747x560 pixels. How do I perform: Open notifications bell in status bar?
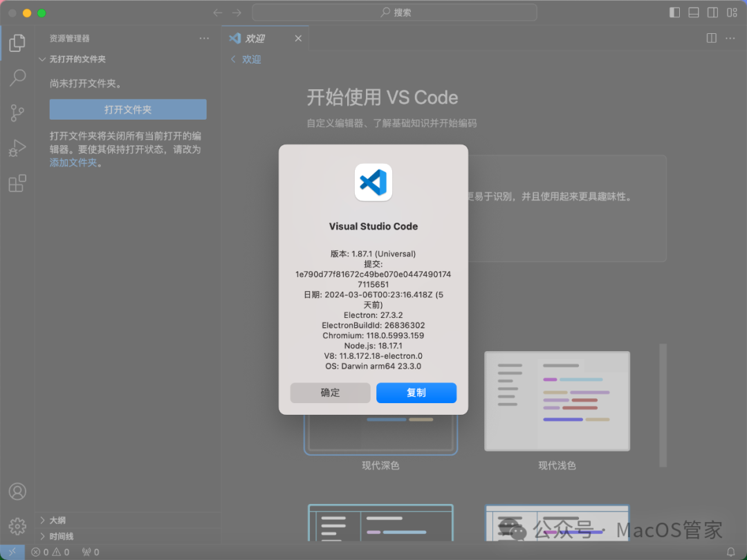click(731, 552)
